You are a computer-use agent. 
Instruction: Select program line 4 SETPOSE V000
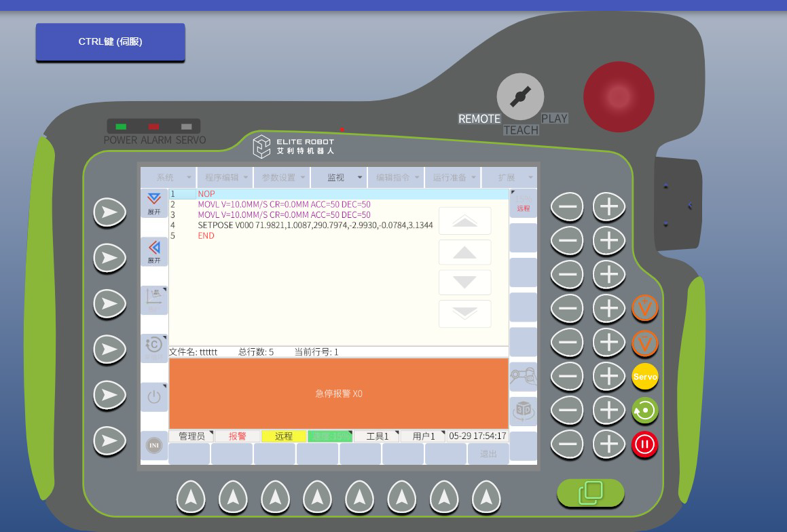(x=315, y=225)
